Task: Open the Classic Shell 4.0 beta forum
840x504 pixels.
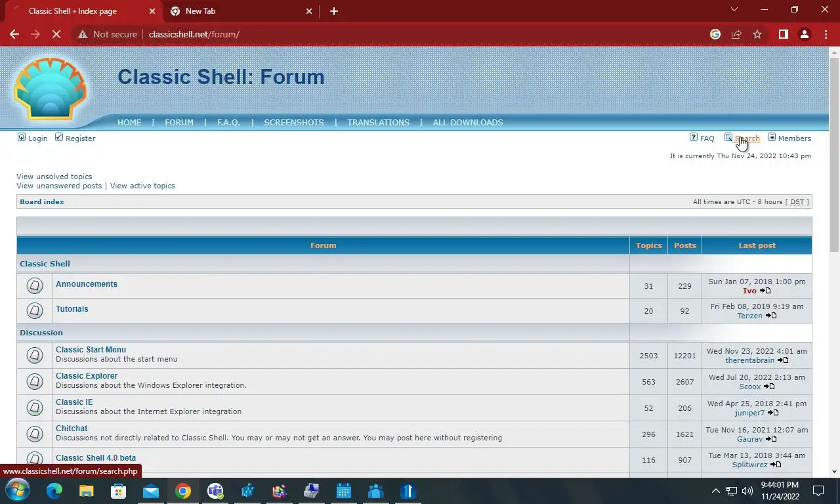Action: (x=96, y=458)
